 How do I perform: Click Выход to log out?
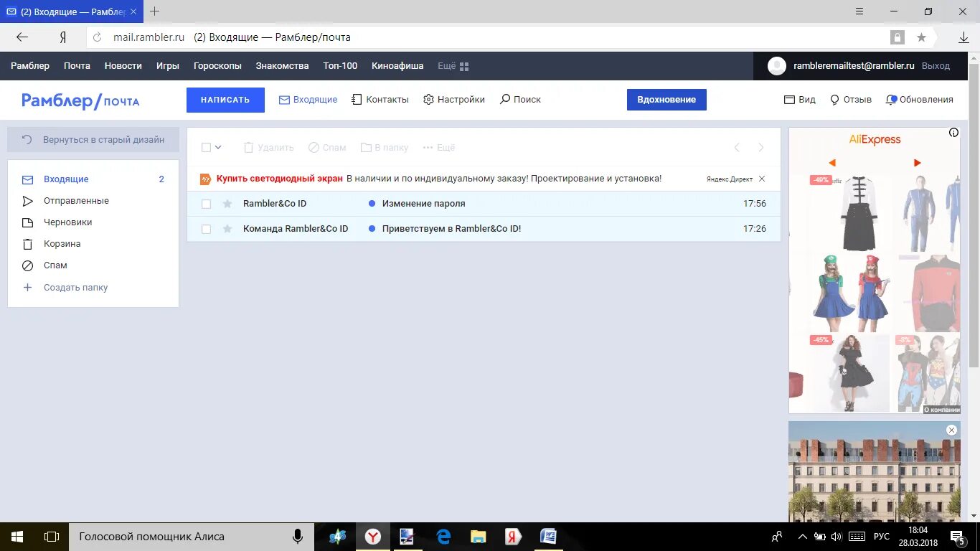tap(936, 66)
